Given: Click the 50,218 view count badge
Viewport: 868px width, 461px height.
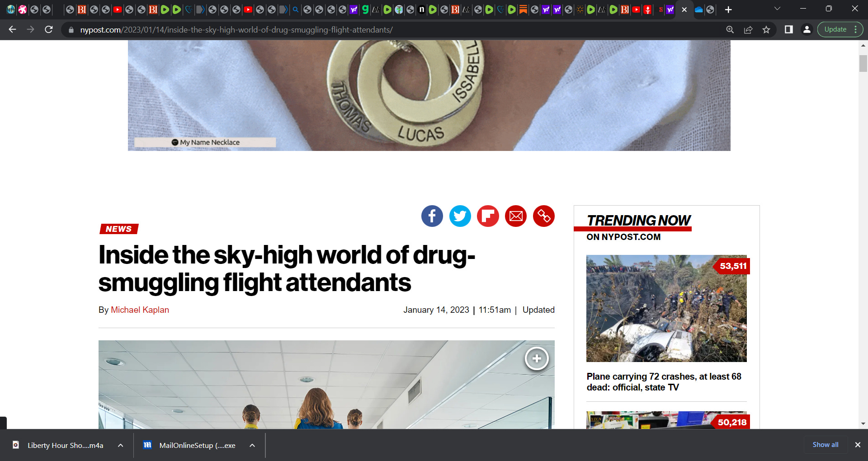Looking at the screenshot, I should click(731, 422).
